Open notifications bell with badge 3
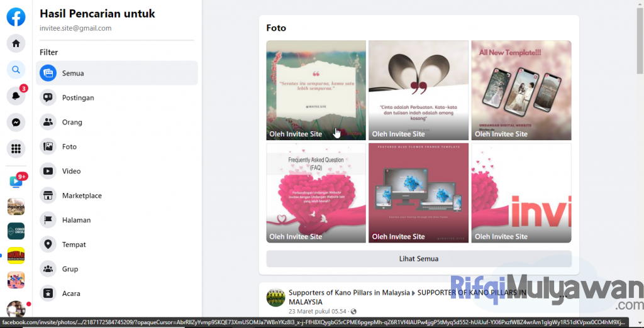Viewport: 644px width, 328px height. (16, 96)
